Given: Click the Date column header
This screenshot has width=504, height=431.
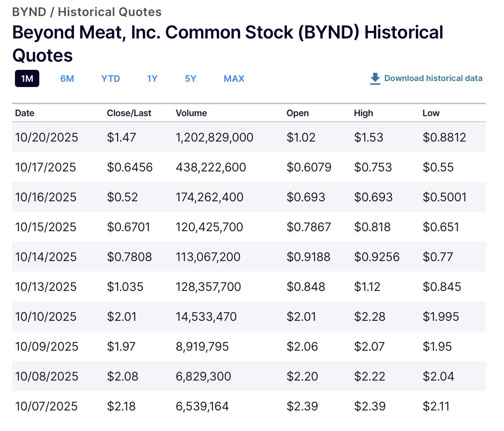Looking at the screenshot, I should 25,113.
